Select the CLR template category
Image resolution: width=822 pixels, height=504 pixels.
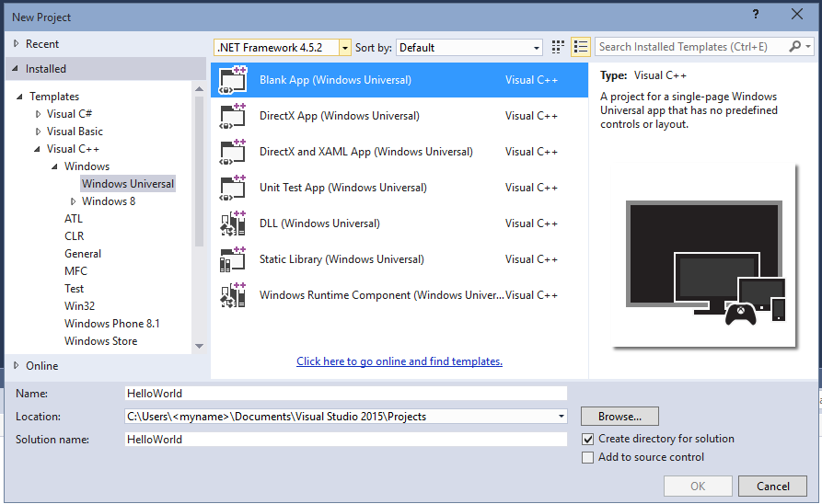[74, 236]
